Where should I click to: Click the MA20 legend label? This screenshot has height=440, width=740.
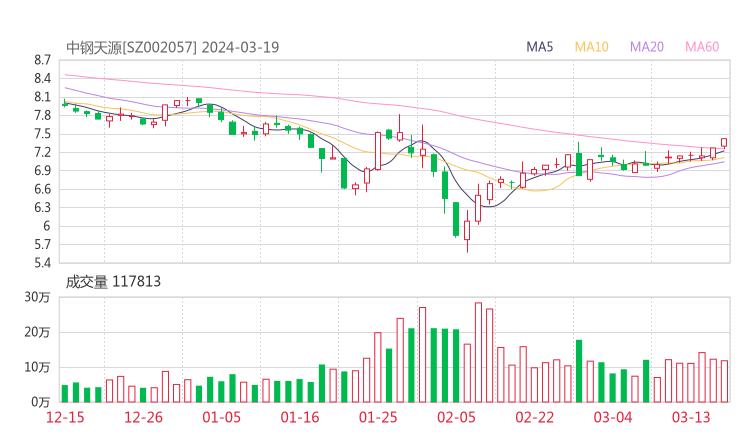[x=647, y=47]
